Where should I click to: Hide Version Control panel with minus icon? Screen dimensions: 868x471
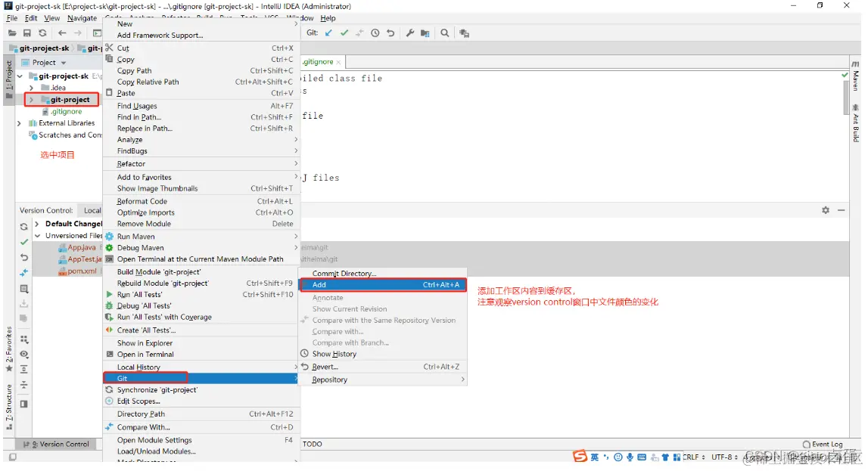841,210
